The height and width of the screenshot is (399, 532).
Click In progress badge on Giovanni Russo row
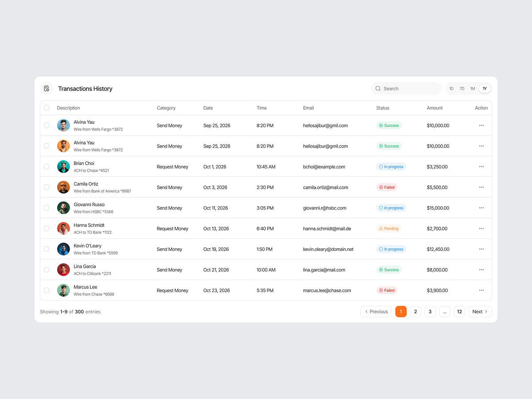[391, 208]
